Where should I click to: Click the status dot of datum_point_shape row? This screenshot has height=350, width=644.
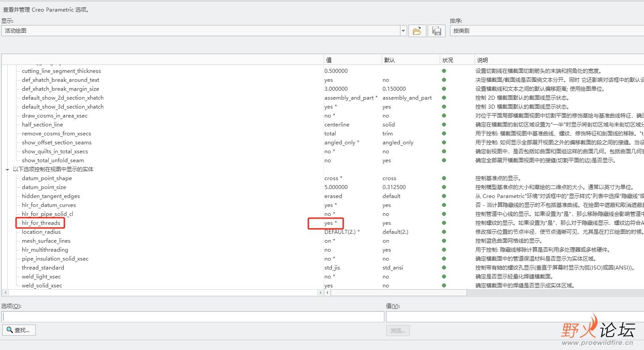tap(444, 178)
